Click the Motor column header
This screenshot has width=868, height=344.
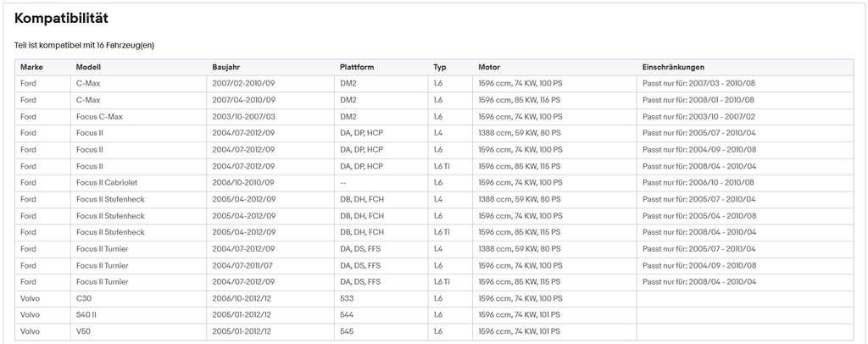click(x=489, y=67)
